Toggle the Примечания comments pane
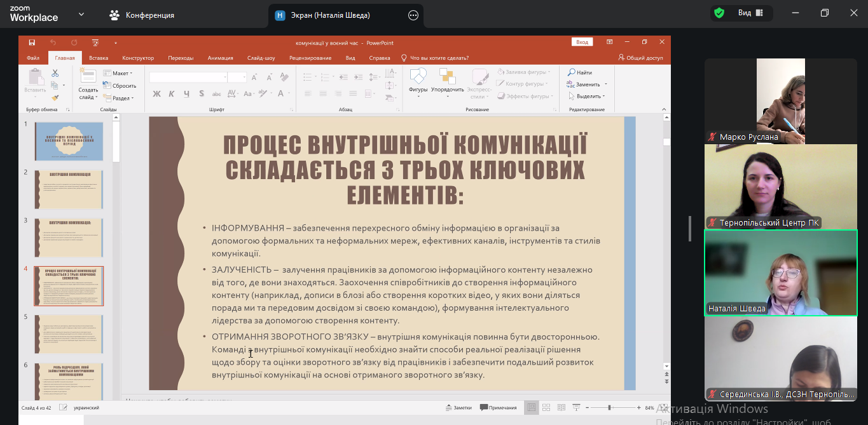 [x=499, y=408]
